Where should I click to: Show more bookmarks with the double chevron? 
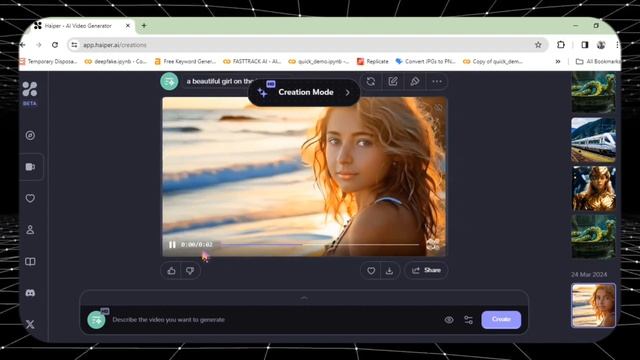tap(558, 62)
